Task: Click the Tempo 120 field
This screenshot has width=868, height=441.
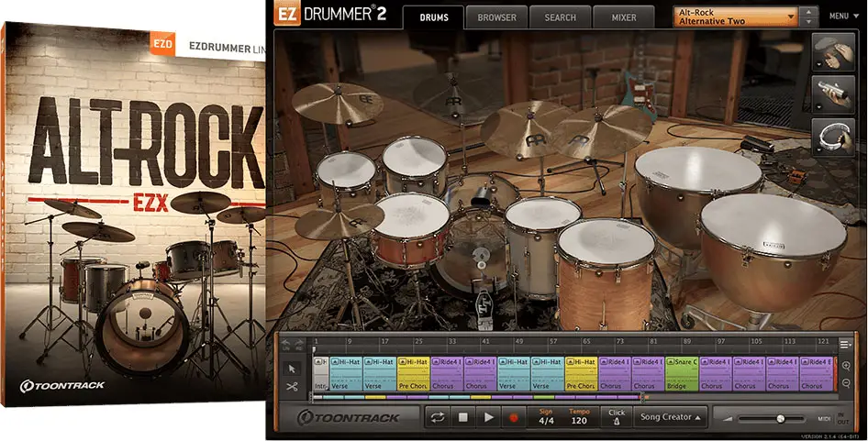Action: (578, 416)
